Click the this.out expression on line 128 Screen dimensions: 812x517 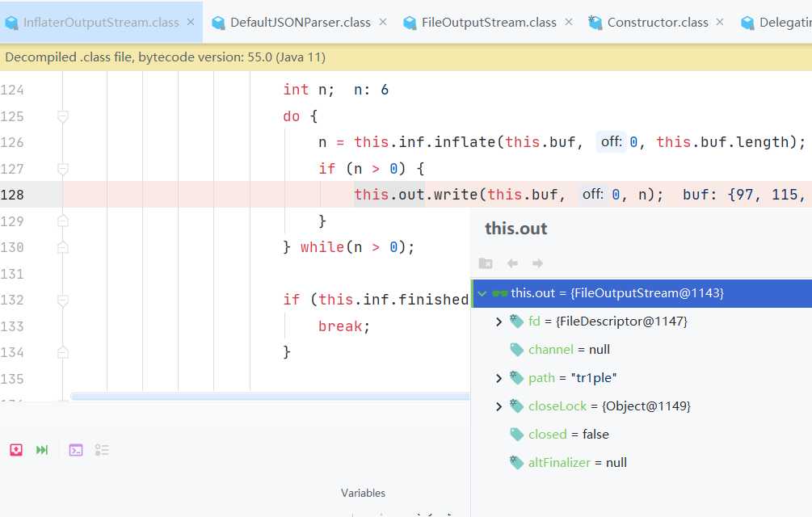(x=389, y=195)
